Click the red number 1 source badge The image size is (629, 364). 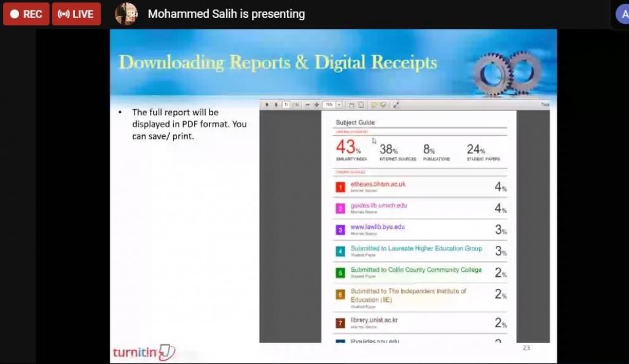tap(340, 187)
